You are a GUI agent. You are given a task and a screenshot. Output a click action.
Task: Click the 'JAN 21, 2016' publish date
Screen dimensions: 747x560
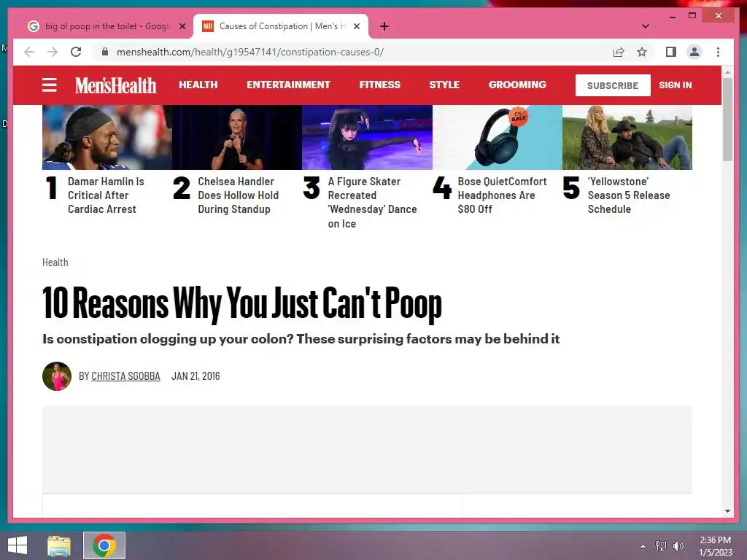(196, 376)
